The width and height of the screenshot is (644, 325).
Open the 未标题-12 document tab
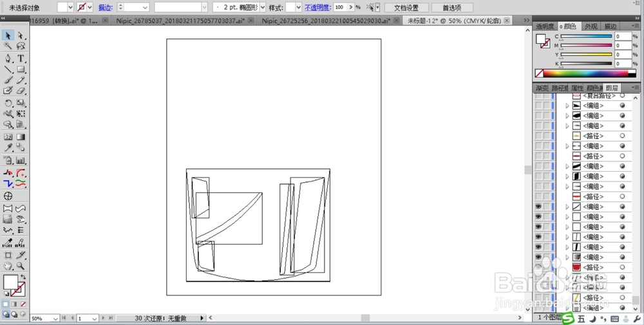[455, 21]
